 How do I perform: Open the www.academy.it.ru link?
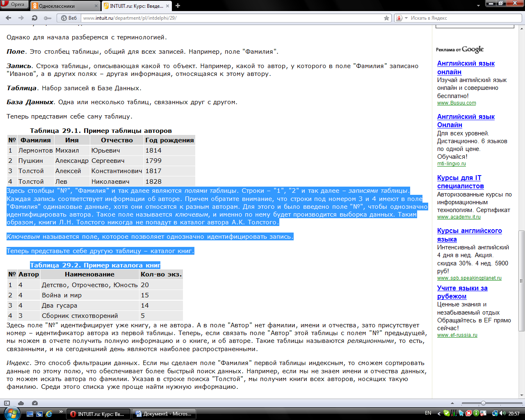[x=459, y=217]
